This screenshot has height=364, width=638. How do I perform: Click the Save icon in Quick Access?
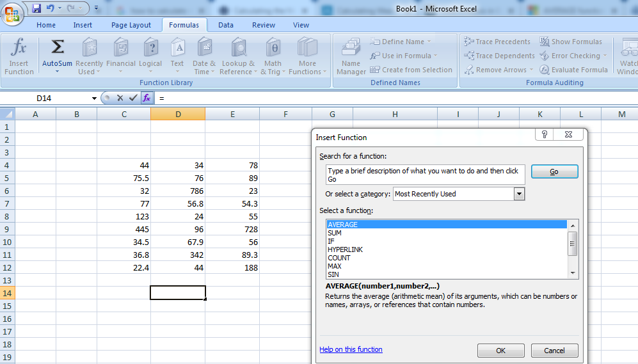(x=36, y=8)
